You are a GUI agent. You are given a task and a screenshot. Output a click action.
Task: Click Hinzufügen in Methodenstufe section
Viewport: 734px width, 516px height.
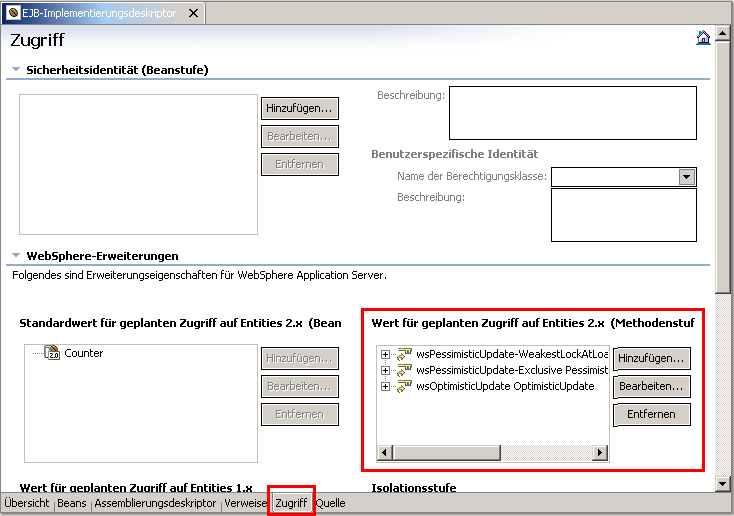652,358
